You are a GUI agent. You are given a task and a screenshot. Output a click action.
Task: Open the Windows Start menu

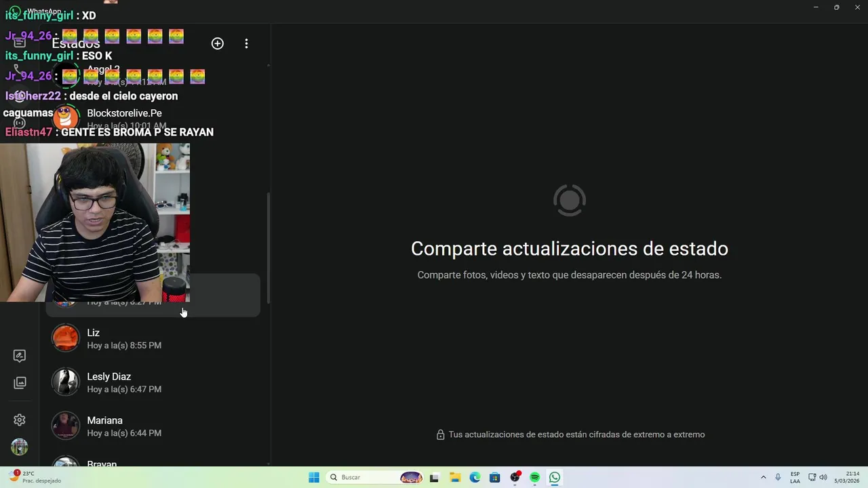314,477
